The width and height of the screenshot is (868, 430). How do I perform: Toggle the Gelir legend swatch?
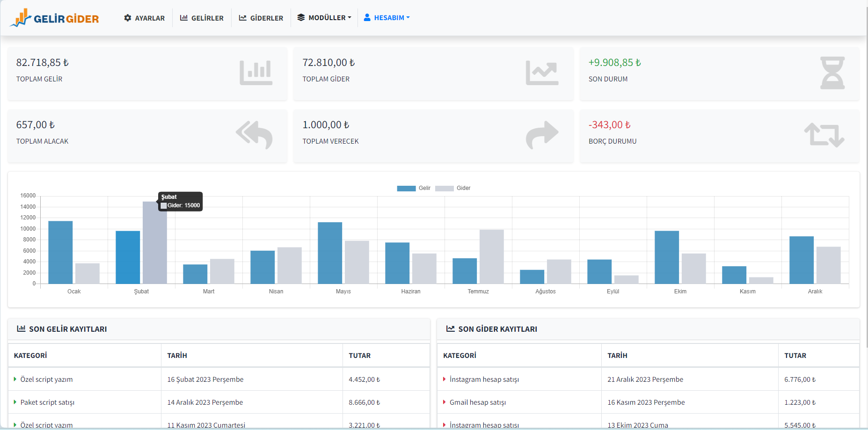coord(406,188)
